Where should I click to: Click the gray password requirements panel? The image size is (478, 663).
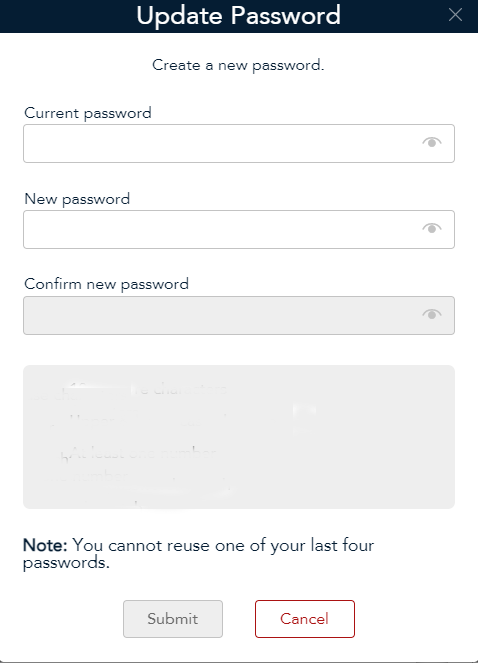239,437
